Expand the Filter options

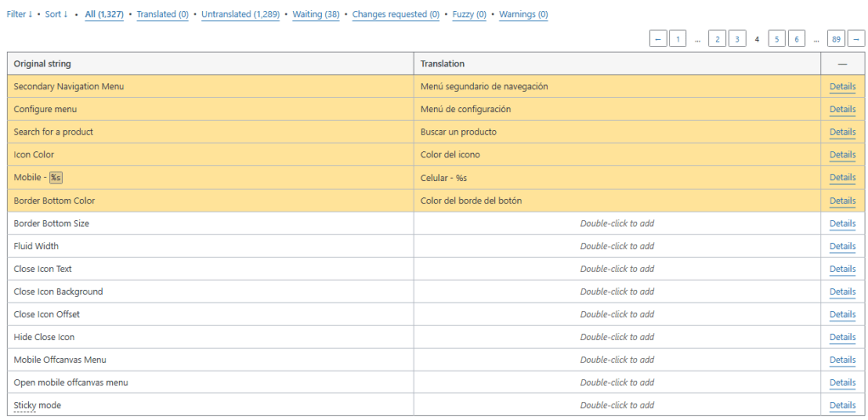(20, 14)
